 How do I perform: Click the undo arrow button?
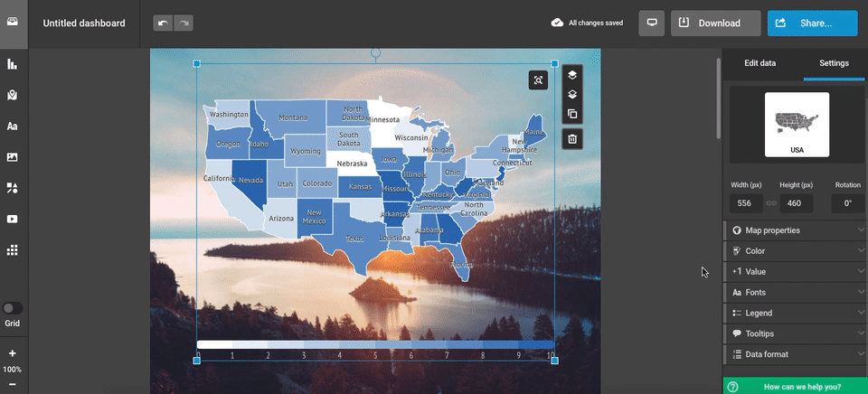tap(163, 23)
